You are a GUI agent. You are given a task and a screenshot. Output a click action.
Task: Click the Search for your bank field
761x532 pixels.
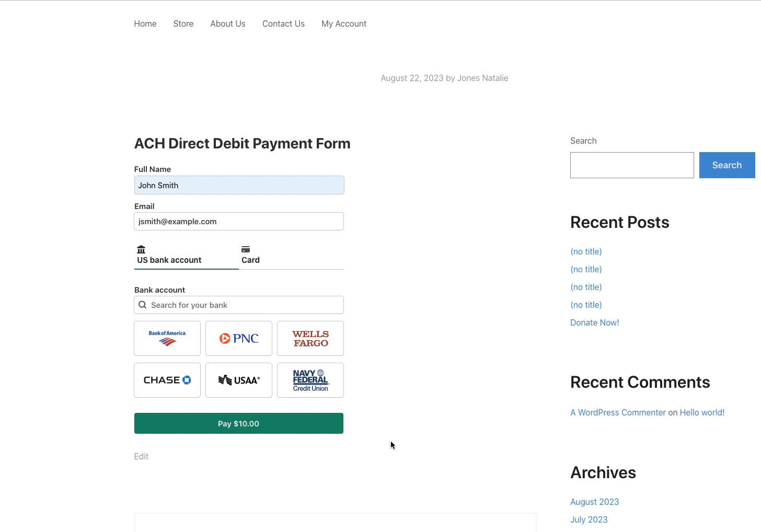[x=239, y=305]
